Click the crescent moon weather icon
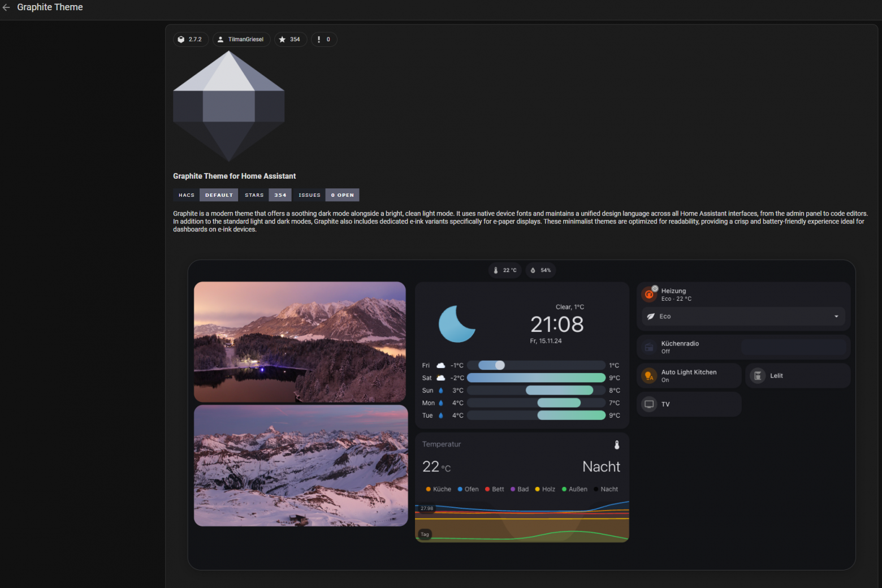Viewport: 882px width, 588px height. [456, 324]
